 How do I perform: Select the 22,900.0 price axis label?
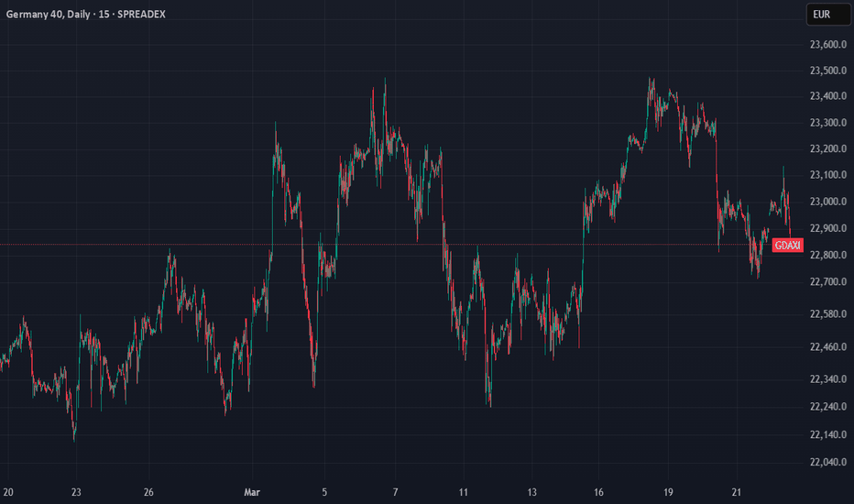828,228
